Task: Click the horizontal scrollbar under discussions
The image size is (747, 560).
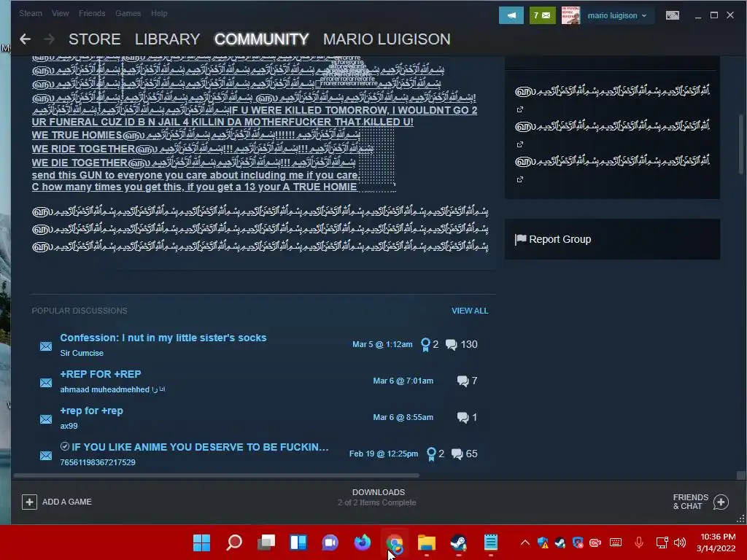Action: pos(216,475)
